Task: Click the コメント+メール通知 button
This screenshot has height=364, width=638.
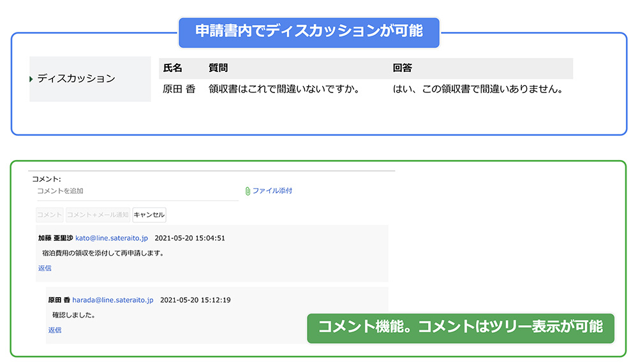Action: [x=98, y=215]
